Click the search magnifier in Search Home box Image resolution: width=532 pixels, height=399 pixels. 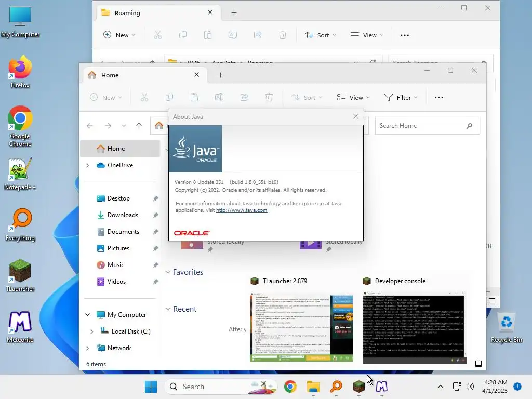point(469,126)
